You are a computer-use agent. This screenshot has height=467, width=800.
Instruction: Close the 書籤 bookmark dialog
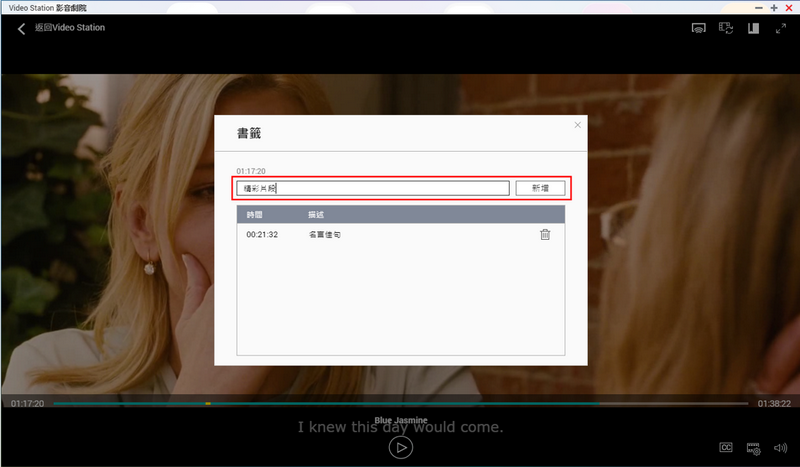pyautogui.click(x=578, y=125)
